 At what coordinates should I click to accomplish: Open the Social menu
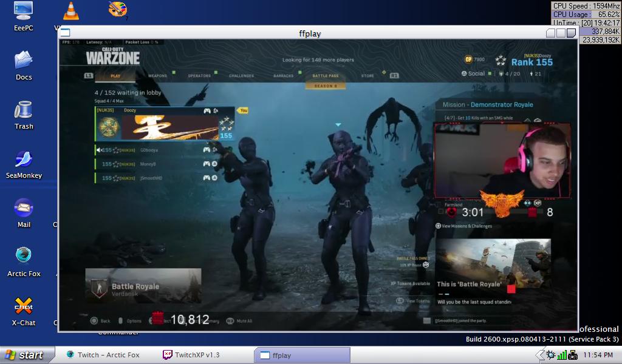473,73
